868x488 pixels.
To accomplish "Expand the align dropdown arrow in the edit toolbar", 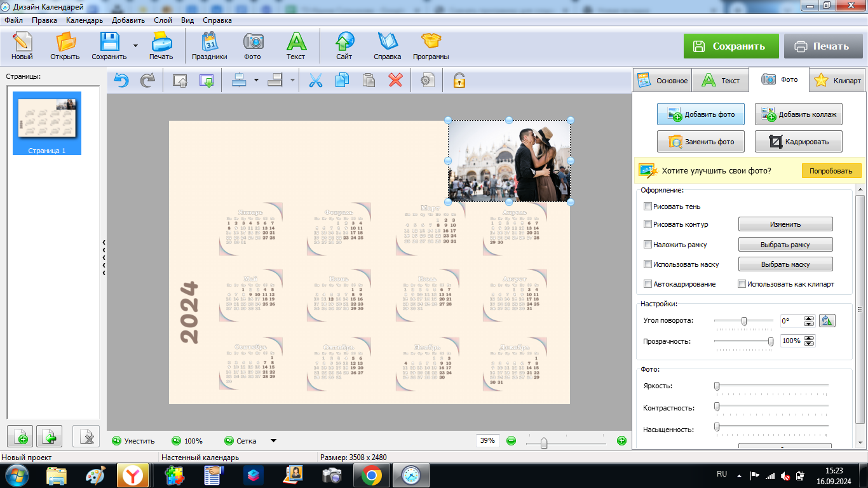I will (x=256, y=81).
